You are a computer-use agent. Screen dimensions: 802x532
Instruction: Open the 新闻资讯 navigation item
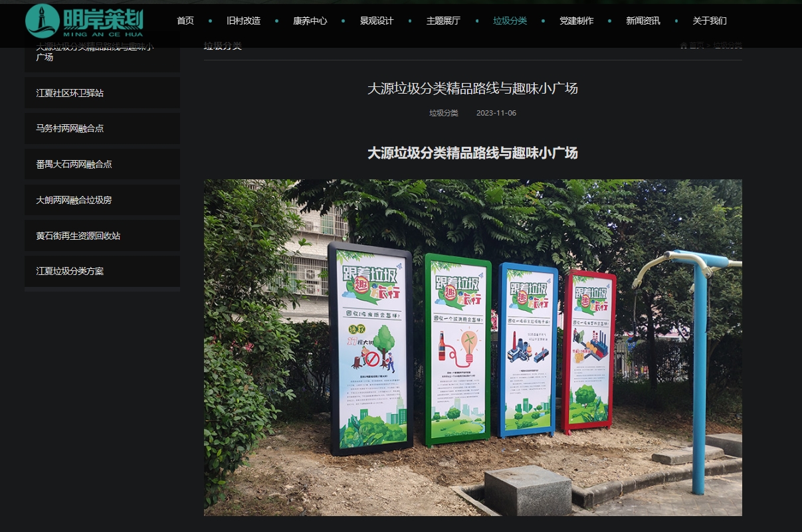pos(643,21)
